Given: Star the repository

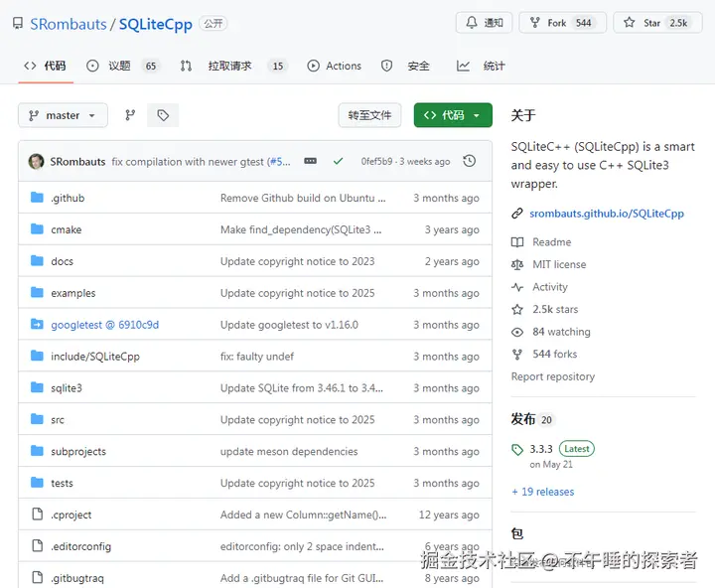Looking at the screenshot, I should [x=657, y=23].
